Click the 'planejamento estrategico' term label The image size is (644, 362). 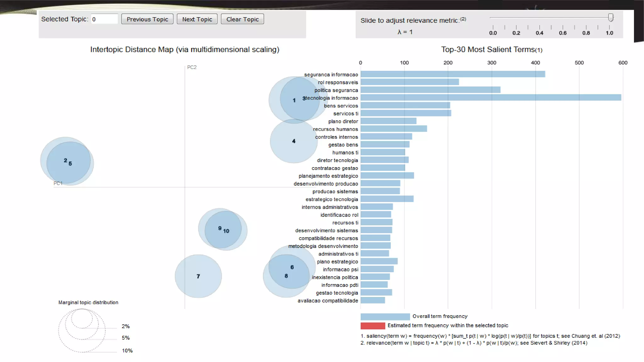pos(328,176)
